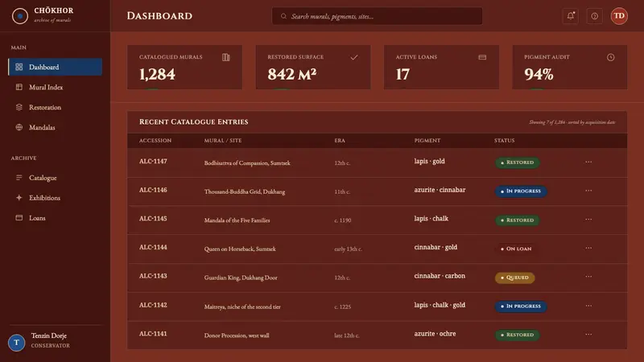Click 'Thousand-Buddha Grid, Dukhang' entry
The width and height of the screenshot is (644, 362).
click(245, 191)
